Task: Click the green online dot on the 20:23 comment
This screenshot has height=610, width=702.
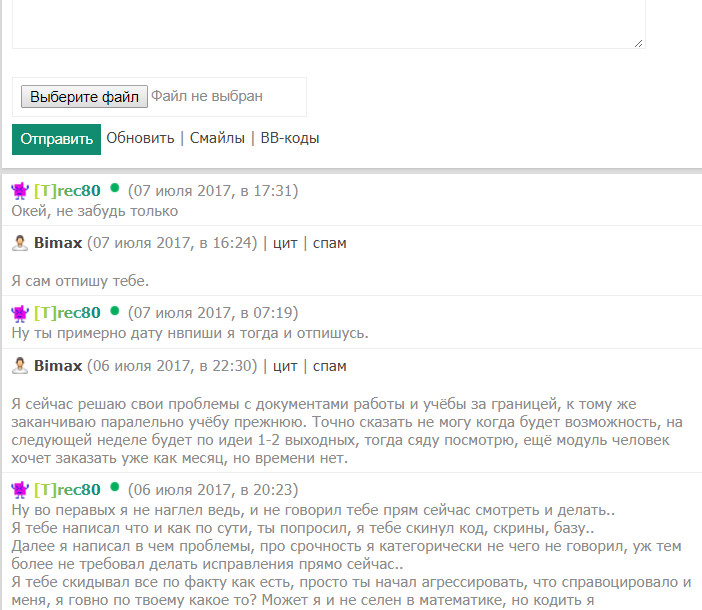Action: [x=115, y=487]
